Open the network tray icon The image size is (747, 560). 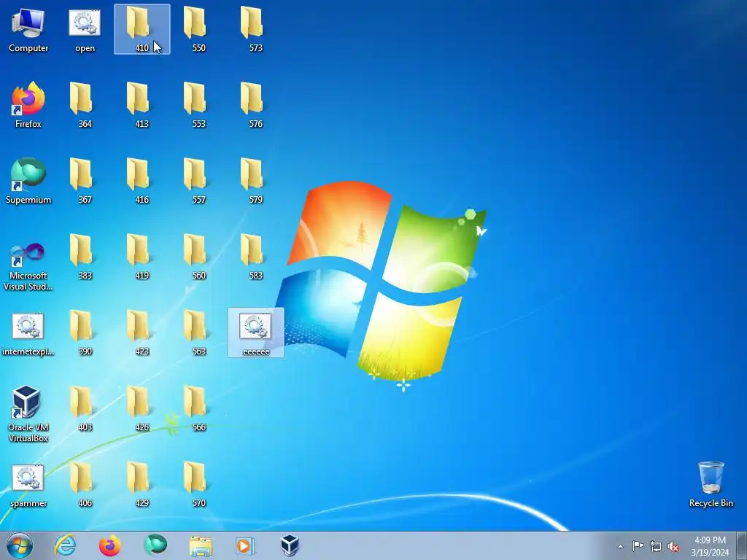(x=656, y=546)
